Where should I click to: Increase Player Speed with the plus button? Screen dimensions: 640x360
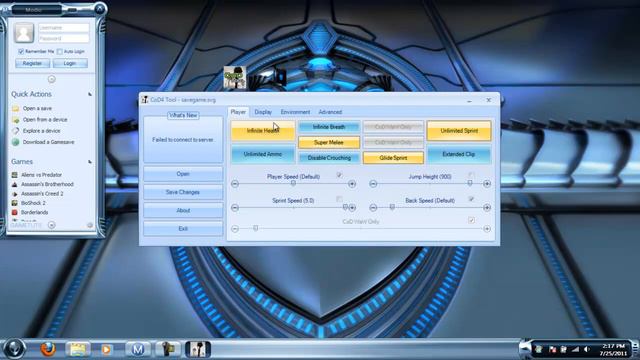click(352, 184)
